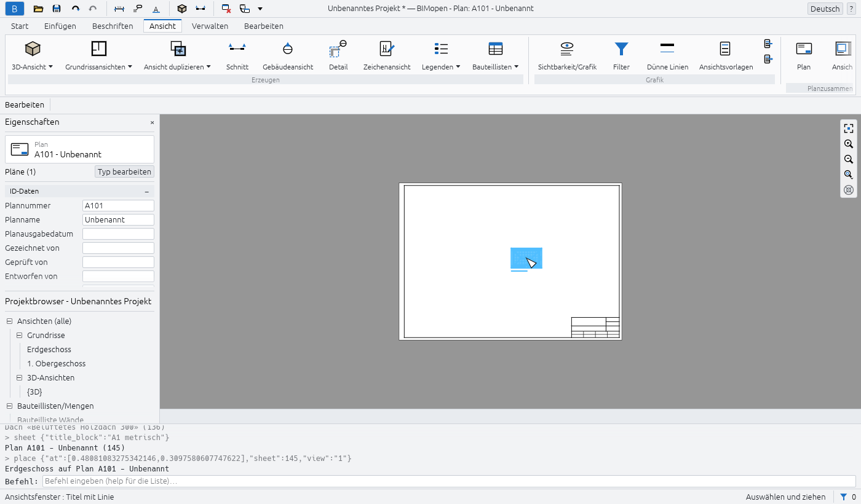
Task: Switch to the Verwalten tab
Action: [x=210, y=26]
